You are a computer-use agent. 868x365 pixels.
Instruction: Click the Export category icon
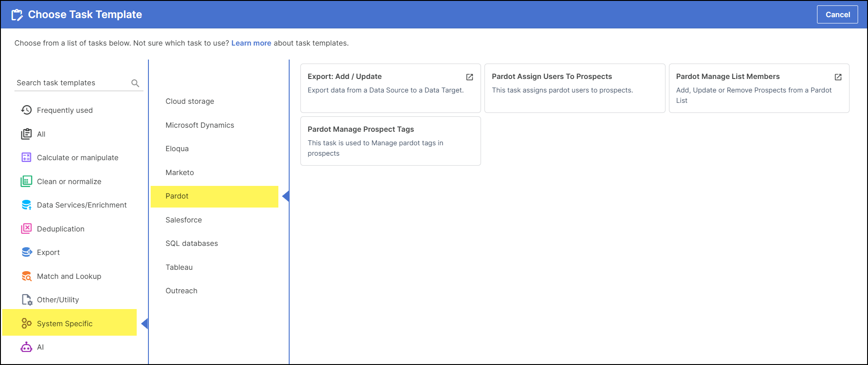pos(27,252)
